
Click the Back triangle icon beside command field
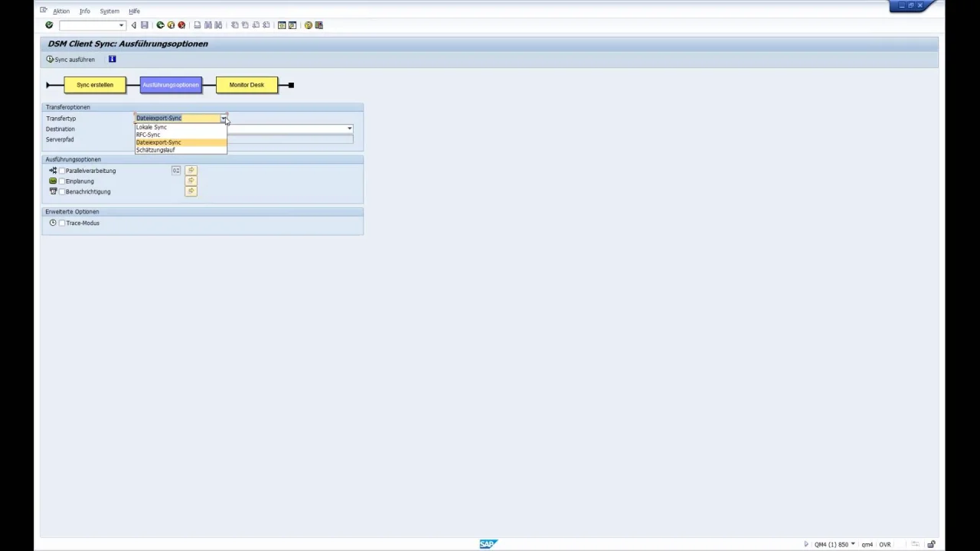tap(133, 25)
